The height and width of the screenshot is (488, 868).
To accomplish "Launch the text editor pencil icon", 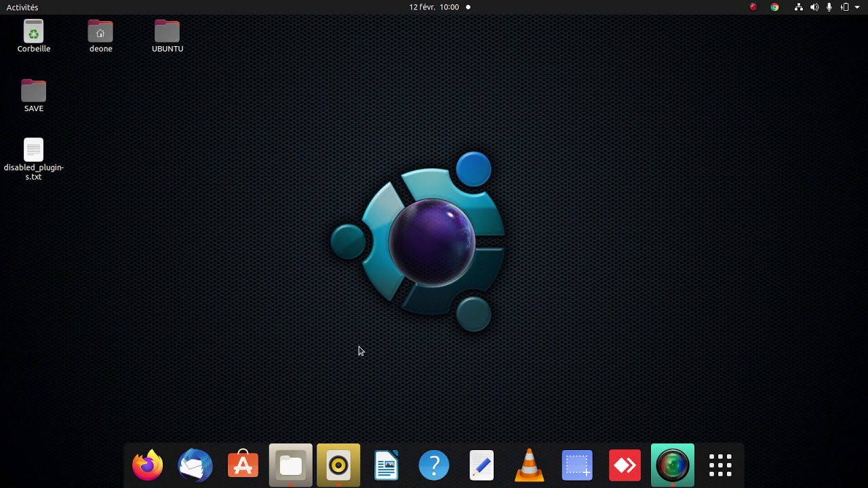I will [x=481, y=466].
